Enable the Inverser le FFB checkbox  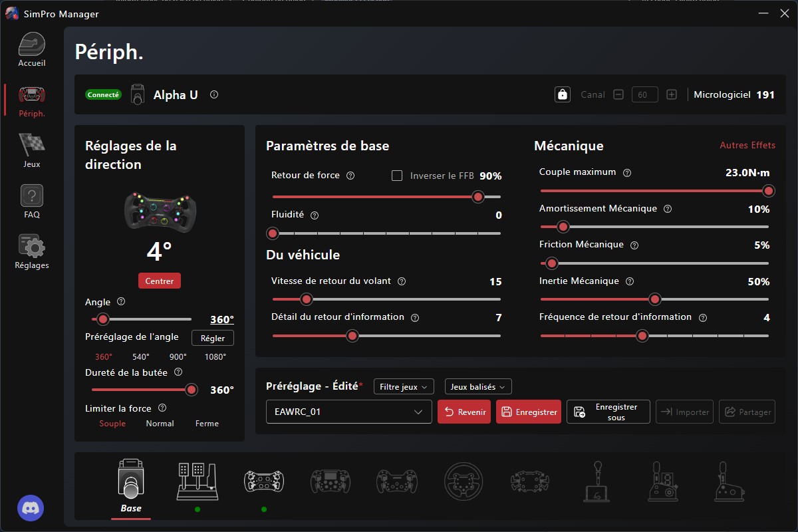(x=397, y=176)
